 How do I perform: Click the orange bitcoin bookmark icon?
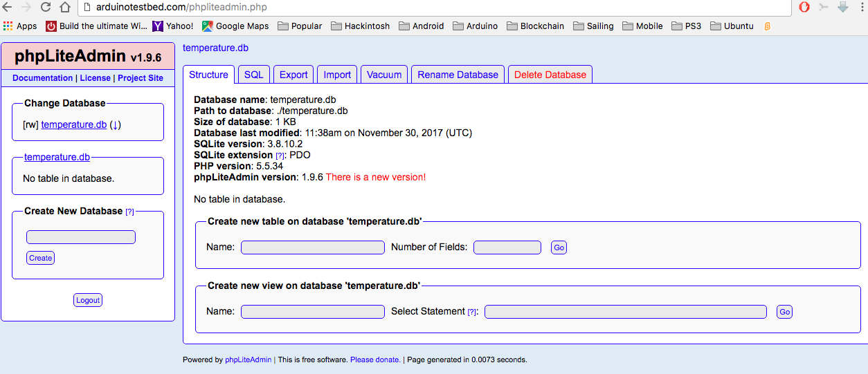(x=768, y=26)
